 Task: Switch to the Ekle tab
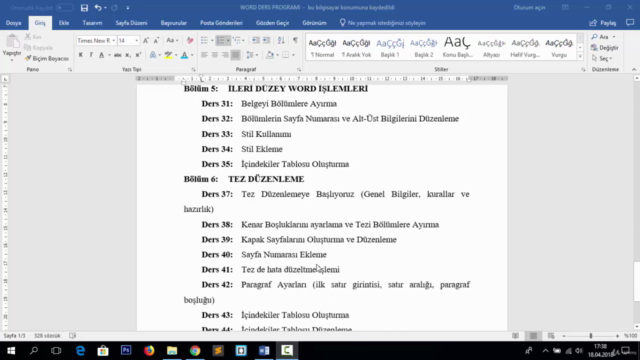pos(64,23)
